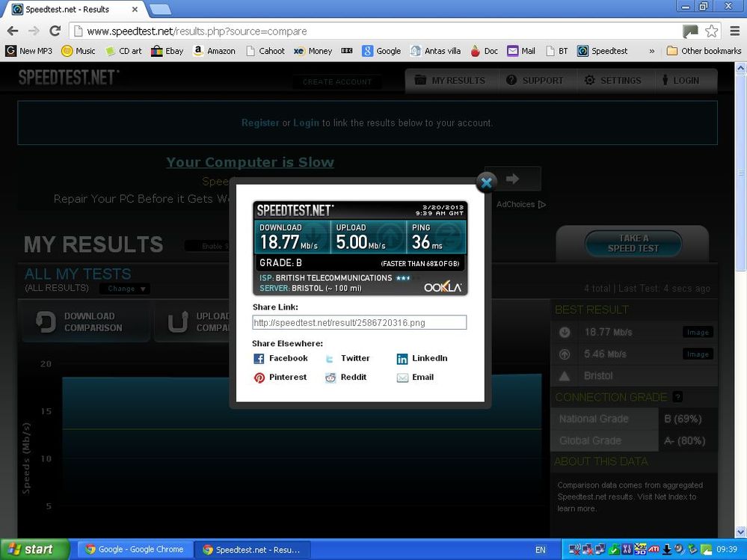
Task: Share result via Pinterest icon
Action: point(259,378)
